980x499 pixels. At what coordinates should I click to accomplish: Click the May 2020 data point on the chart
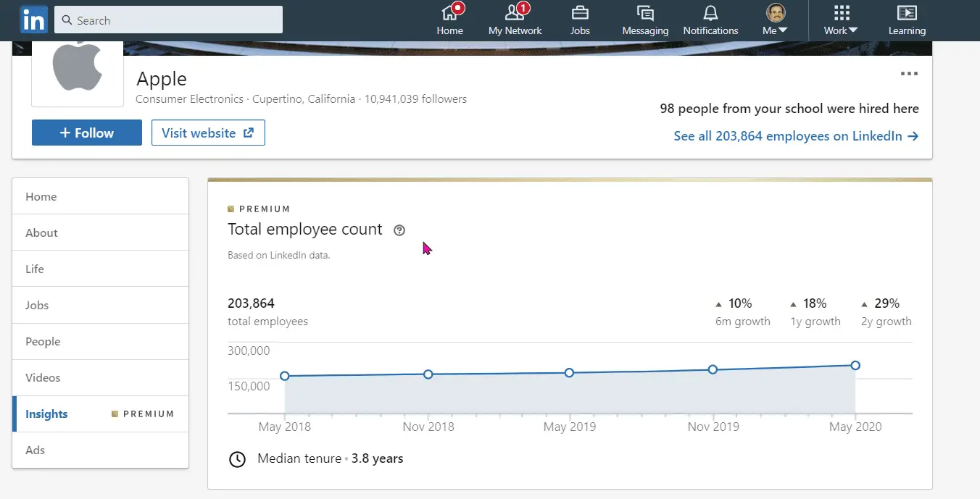pyautogui.click(x=855, y=365)
